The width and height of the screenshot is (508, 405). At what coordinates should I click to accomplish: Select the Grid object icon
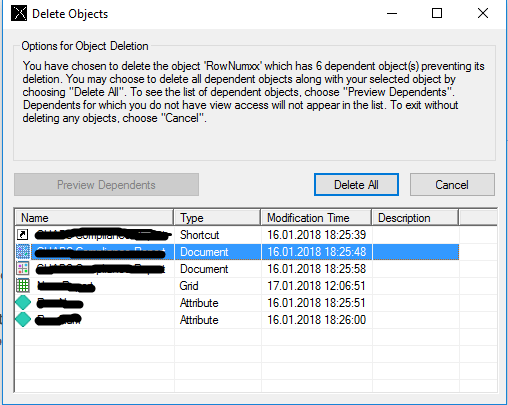(x=23, y=286)
